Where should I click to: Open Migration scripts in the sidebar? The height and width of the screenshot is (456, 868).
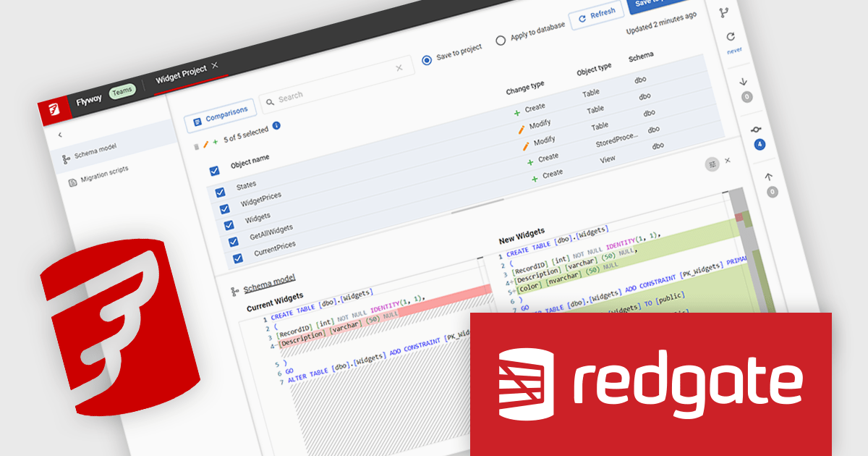[x=105, y=174]
